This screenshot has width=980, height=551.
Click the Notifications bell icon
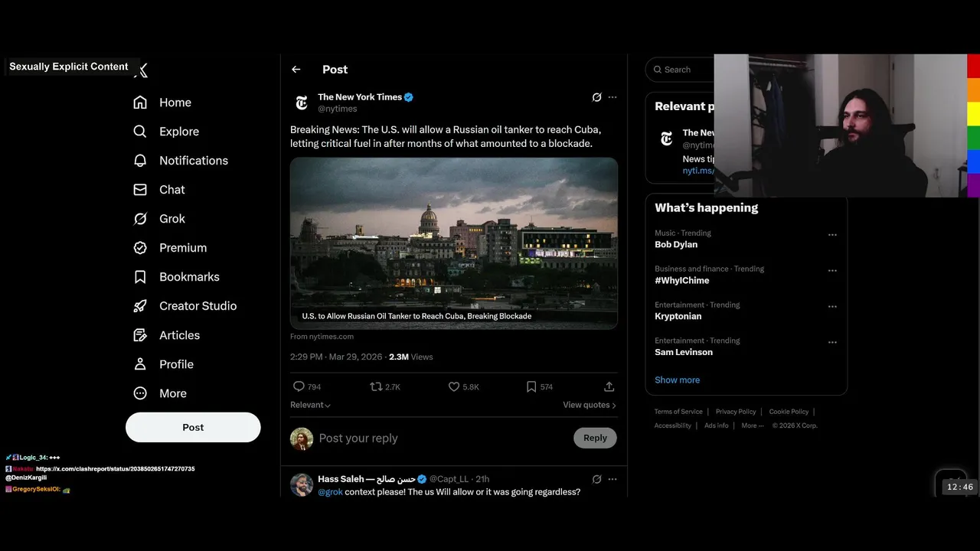(140, 161)
